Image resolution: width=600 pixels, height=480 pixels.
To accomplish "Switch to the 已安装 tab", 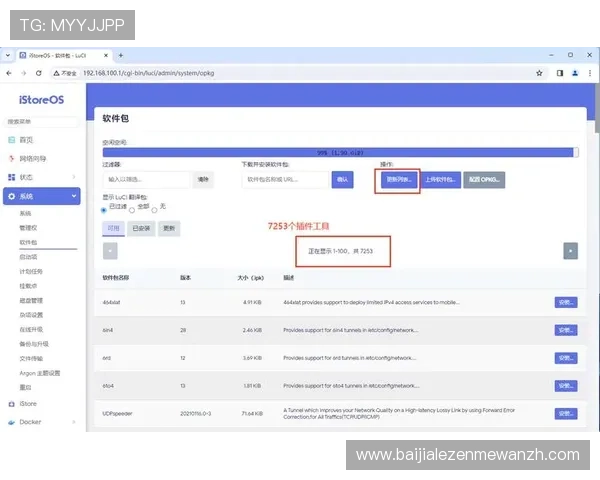I will coord(141,228).
